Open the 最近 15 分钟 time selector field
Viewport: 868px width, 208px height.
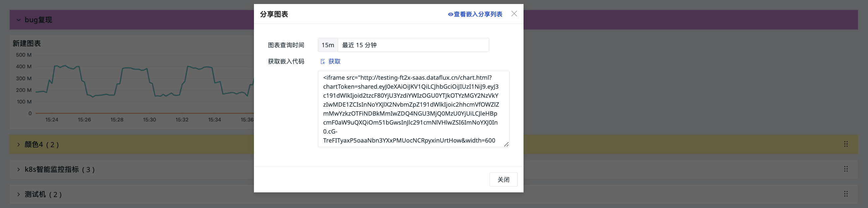click(413, 45)
